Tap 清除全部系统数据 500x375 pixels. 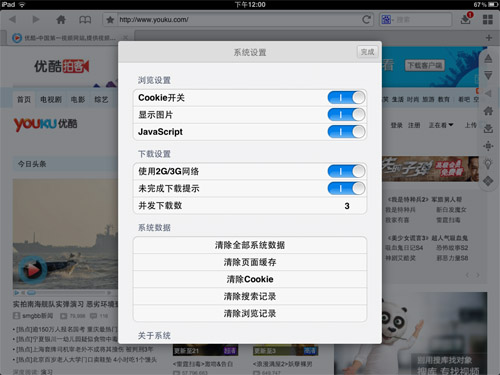[250, 245]
